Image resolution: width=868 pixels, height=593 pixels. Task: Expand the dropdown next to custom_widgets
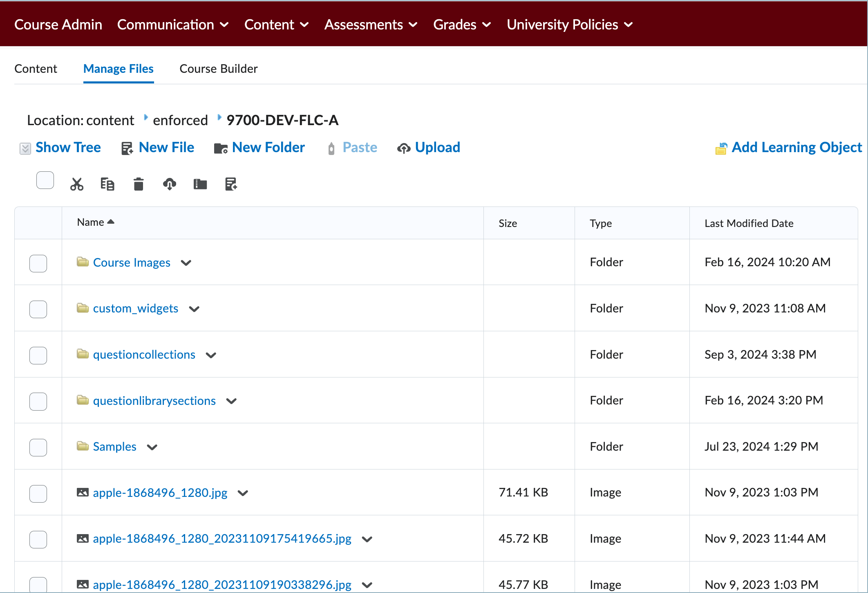[195, 309]
